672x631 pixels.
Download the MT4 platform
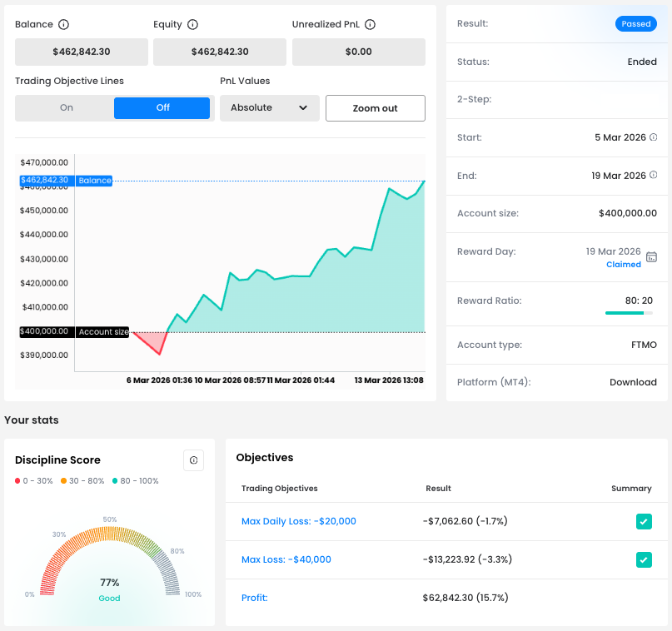(633, 383)
